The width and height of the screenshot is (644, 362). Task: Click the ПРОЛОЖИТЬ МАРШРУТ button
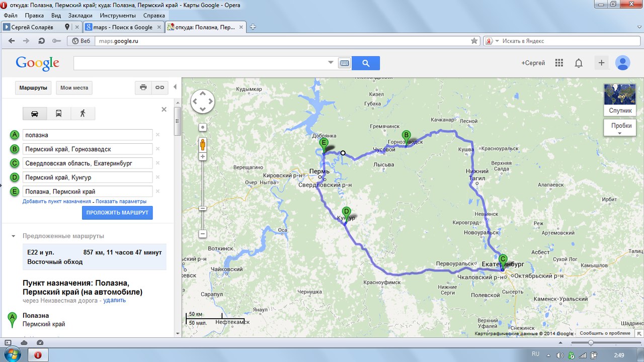click(x=117, y=213)
